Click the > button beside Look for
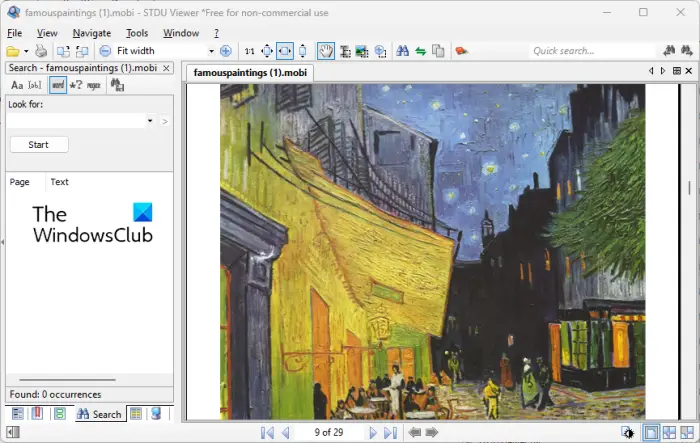 click(x=165, y=121)
